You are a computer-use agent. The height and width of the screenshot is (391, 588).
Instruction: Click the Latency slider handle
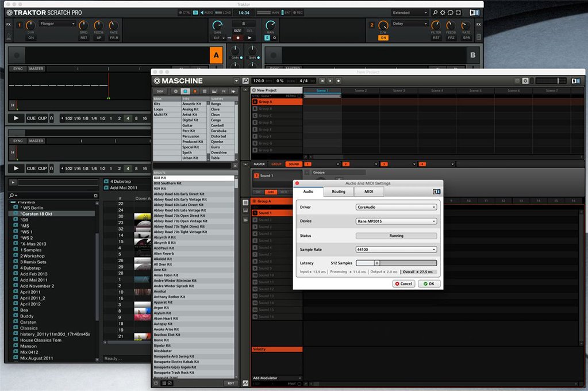click(x=377, y=263)
